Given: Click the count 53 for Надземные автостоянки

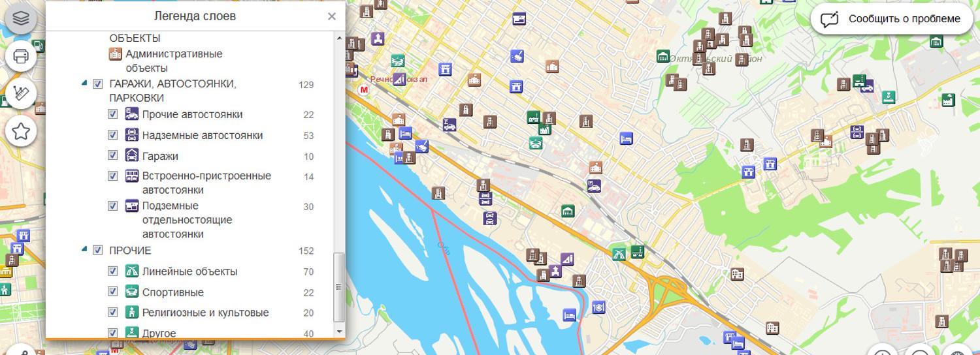Looking at the screenshot, I should [308, 136].
